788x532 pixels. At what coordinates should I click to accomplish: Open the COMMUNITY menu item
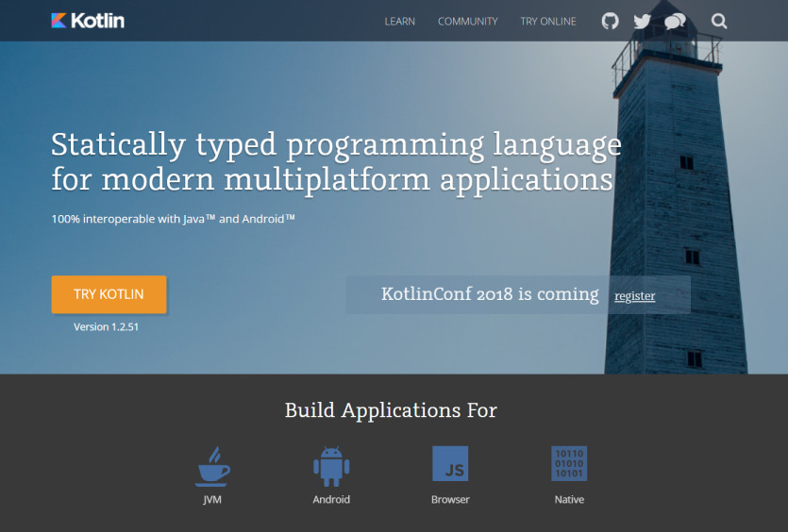(468, 22)
